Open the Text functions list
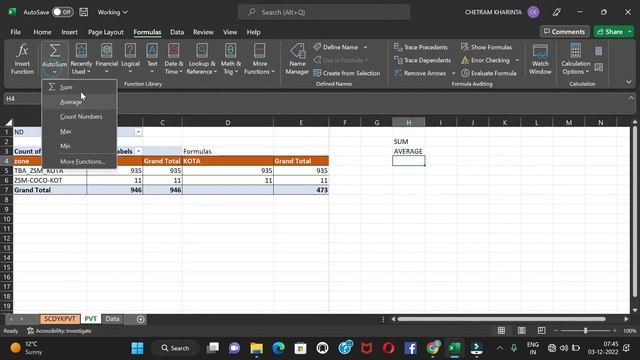This screenshot has height=360, width=640. coord(152,59)
